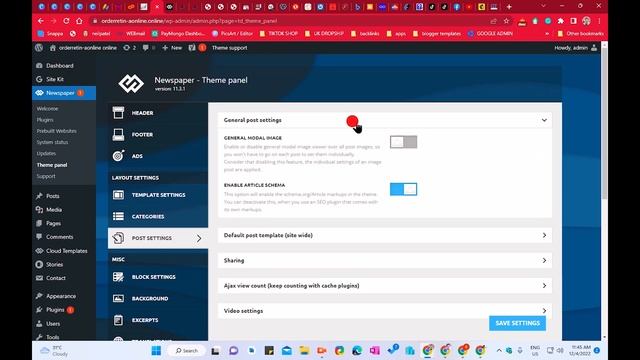This screenshot has height=360, width=640.
Task: Open the Comments admin menu
Action: click(x=60, y=237)
